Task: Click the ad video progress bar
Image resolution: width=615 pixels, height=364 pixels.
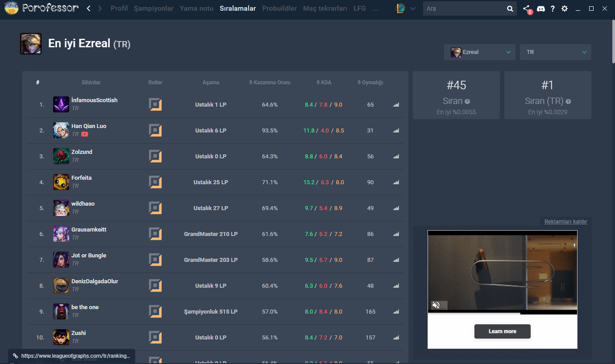Action: tap(503, 314)
